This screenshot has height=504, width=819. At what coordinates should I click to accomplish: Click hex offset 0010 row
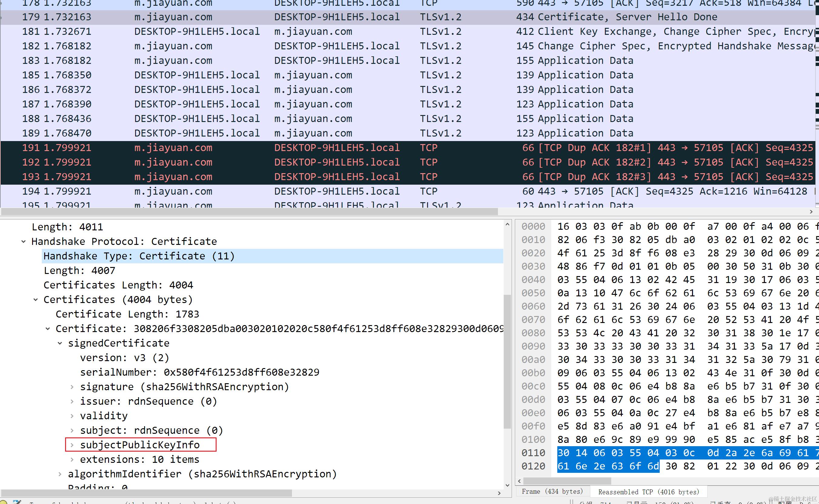click(534, 240)
